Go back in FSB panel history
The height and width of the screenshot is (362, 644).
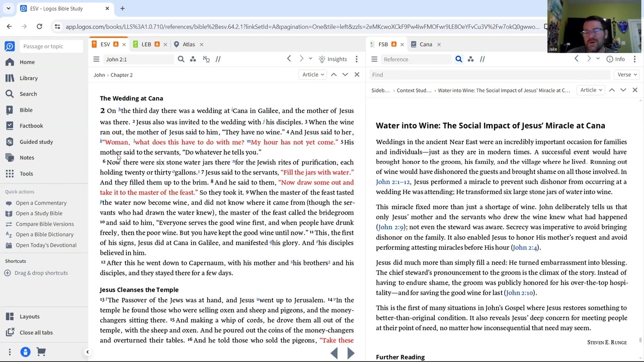(x=577, y=59)
